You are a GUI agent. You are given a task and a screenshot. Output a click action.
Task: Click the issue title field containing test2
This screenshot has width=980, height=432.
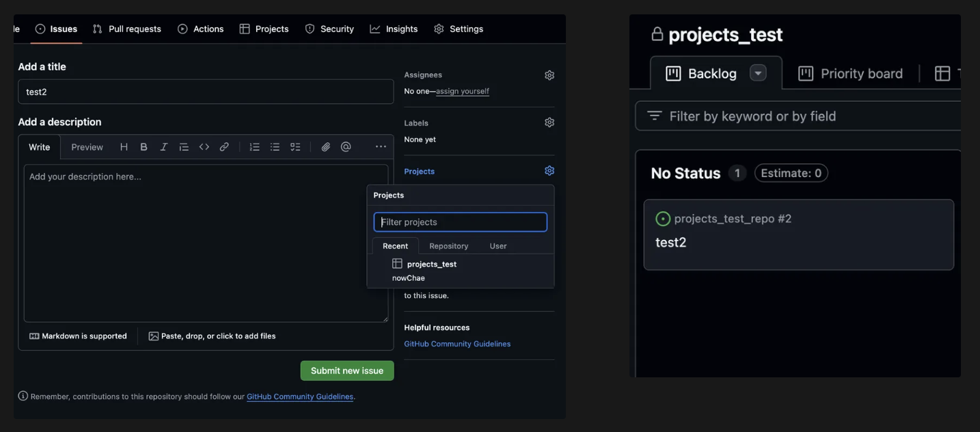(x=206, y=92)
